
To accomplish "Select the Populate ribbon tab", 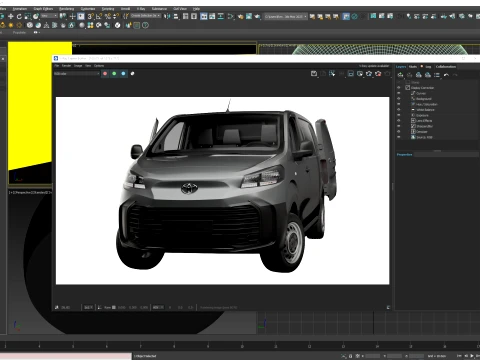I will tap(19, 32).
